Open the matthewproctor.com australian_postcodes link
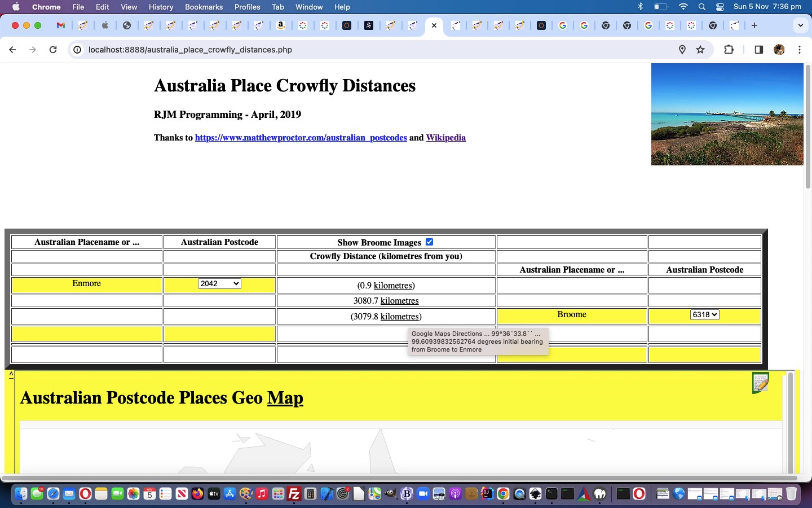The width and height of the screenshot is (812, 508). coord(301,138)
